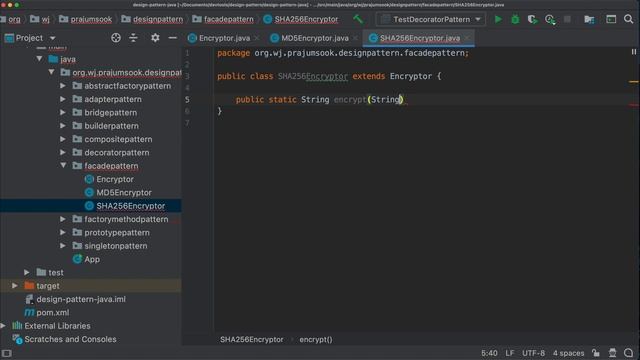Click the profiler run icon
Viewport: 640px width, 360px height.
[x=550, y=19]
